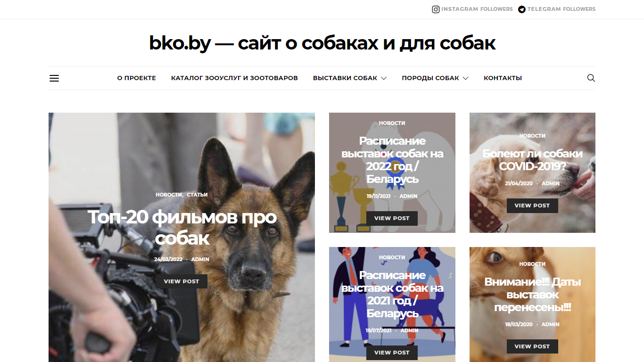Image resolution: width=644 pixels, height=362 pixels.
Task: Open the hamburger menu icon
Action: pos(54,78)
